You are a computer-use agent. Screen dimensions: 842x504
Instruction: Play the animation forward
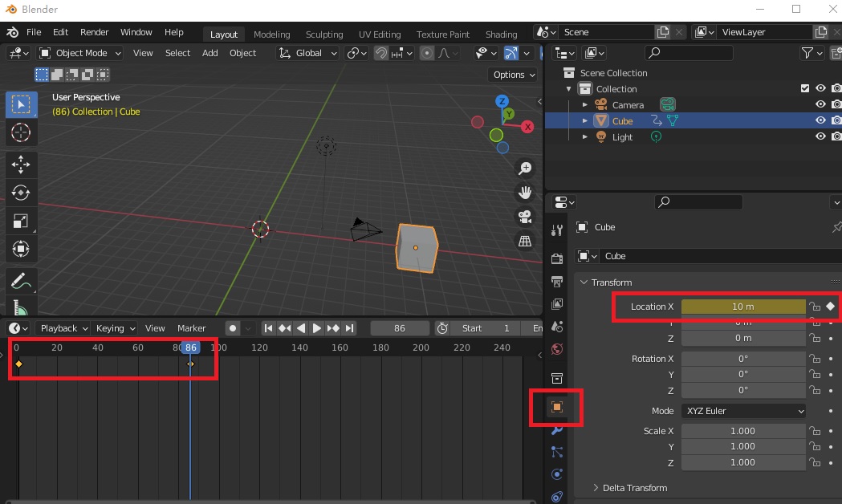(317, 328)
